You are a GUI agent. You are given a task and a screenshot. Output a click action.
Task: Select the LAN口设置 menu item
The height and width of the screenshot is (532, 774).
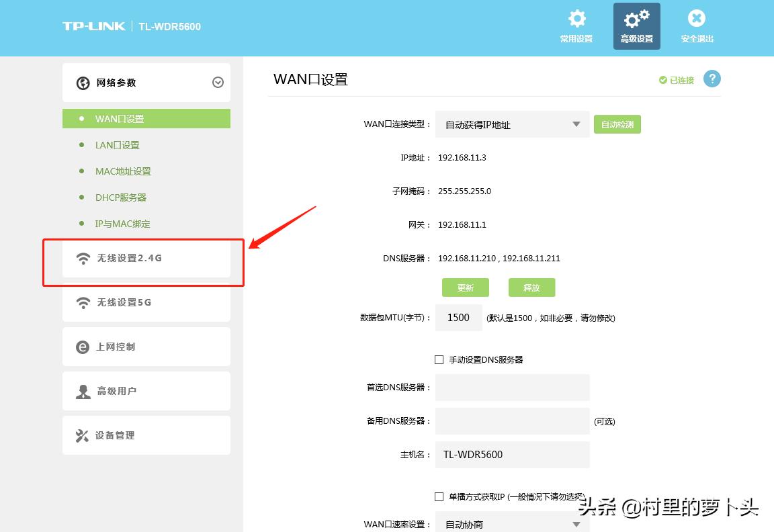[x=118, y=144]
